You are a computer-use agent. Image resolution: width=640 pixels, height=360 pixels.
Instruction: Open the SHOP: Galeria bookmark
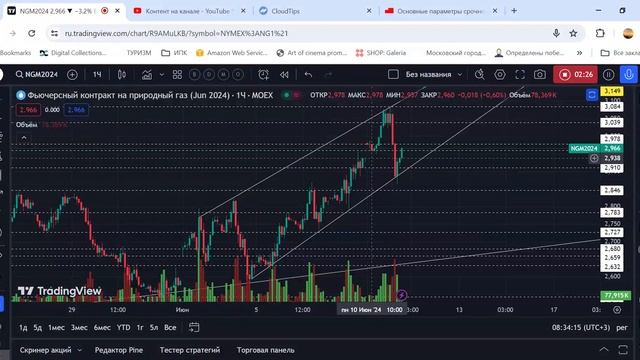(381, 53)
